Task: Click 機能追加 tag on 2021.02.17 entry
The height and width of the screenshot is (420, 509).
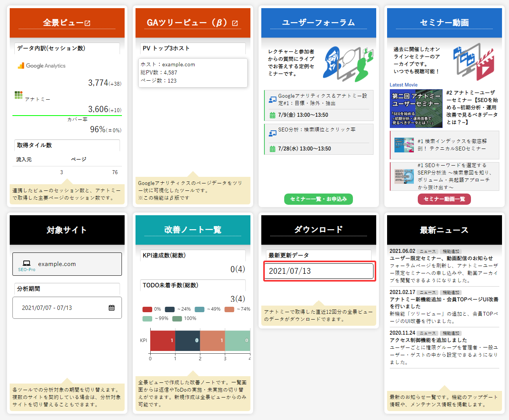Action: [451, 292]
